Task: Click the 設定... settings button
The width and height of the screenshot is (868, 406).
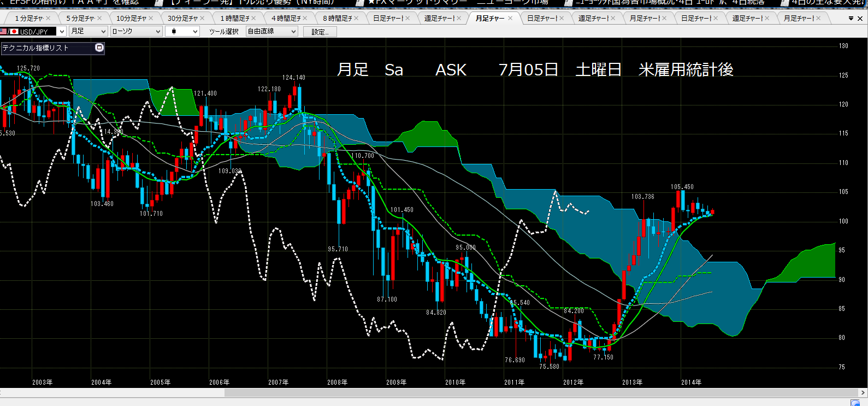Action: tap(320, 32)
